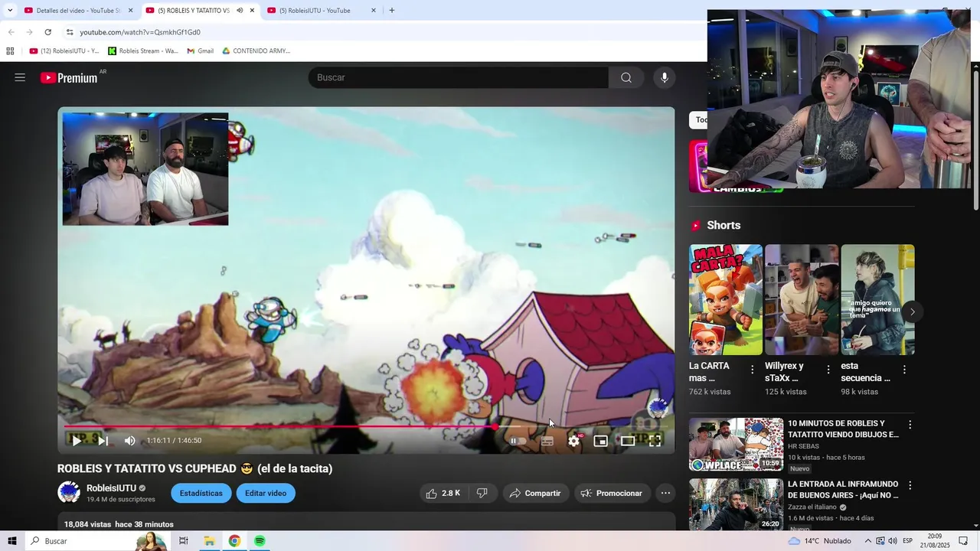This screenshot has width=980, height=551.
Task: Open LA ENTRADA AL INFRAMUNDO video thumbnail
Action: pos(736,504)
